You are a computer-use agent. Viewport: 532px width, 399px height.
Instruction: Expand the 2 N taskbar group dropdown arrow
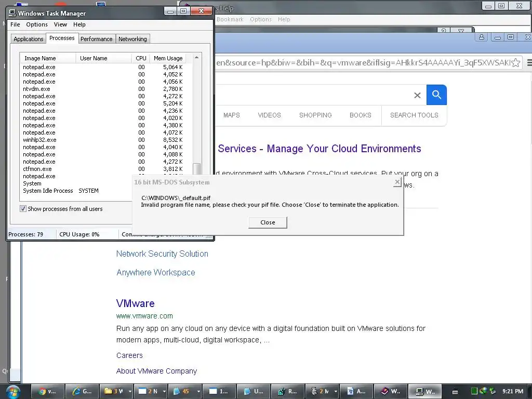[x=164, y=391]
